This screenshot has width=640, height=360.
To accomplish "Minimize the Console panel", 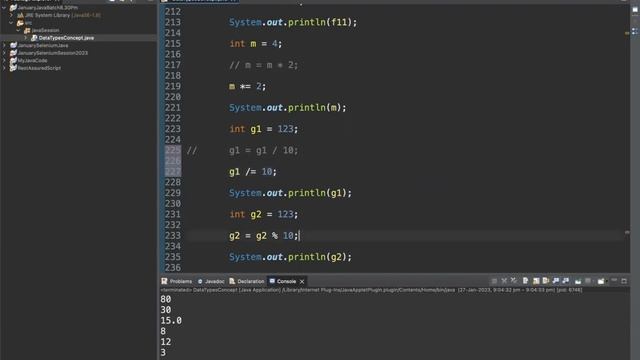I will 614,280.
